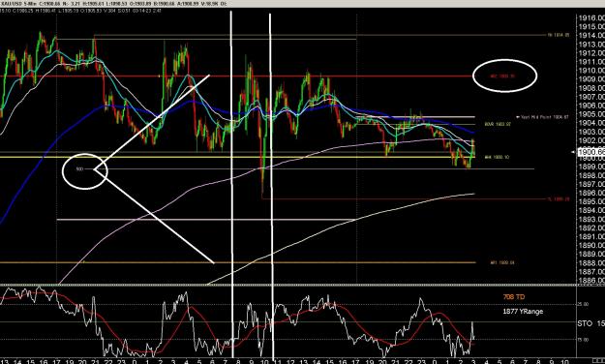
Task: Click the 1889.00 price axis label
Action: (591, 254)
